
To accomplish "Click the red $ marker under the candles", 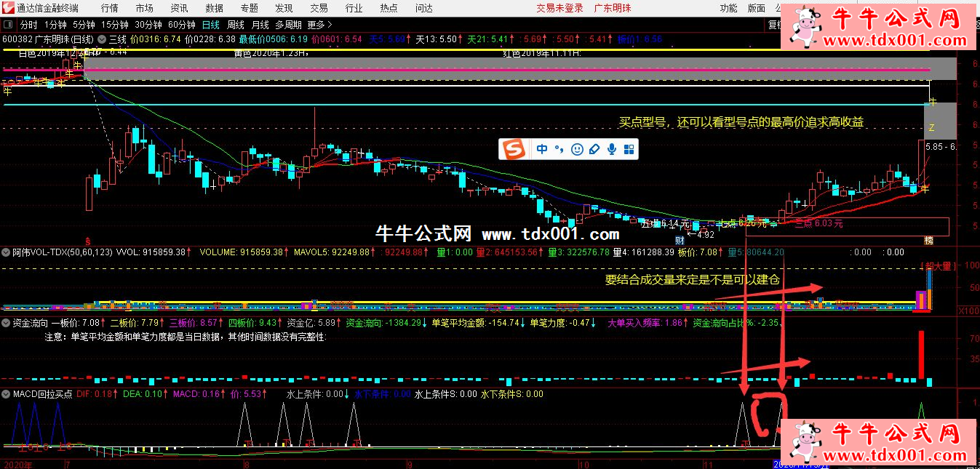I will [x=89, y=240].
